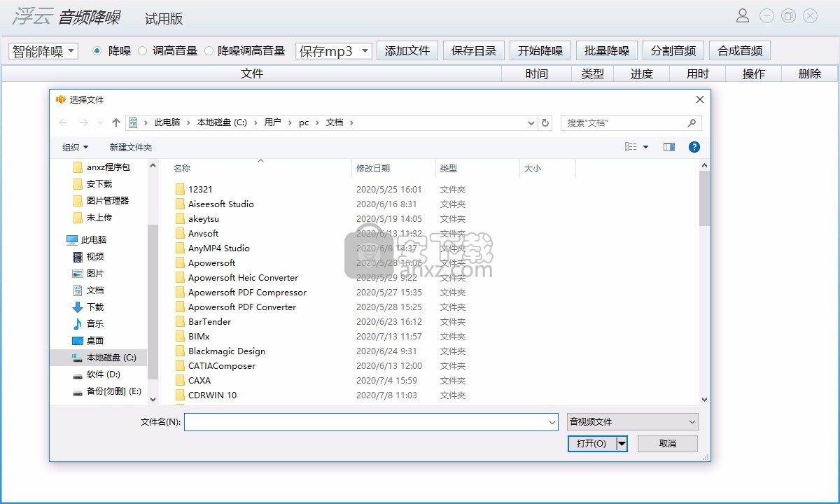
Task: Select the 降噪 radio button
Action: coord(97,50)
